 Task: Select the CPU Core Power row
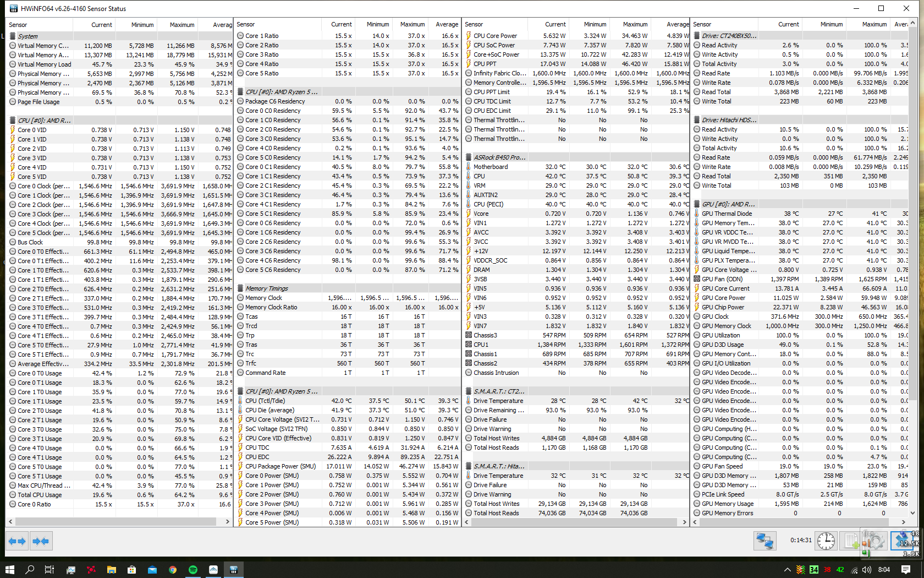576,36
